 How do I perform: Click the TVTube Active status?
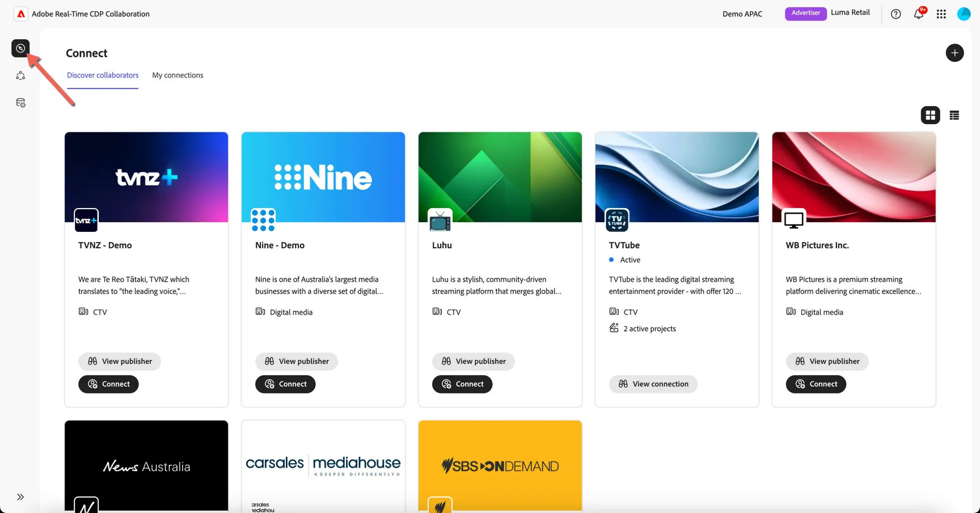pos(625,260)
